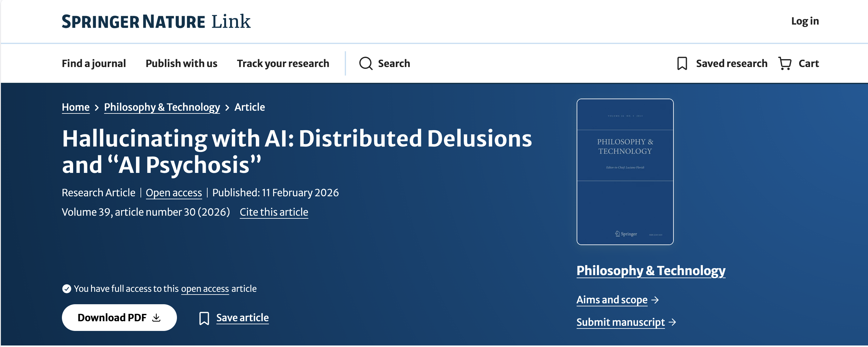Click the bookmark icon beside Save article
The image size is (868, 347).
pyautogui.click(x=204, y=318)
